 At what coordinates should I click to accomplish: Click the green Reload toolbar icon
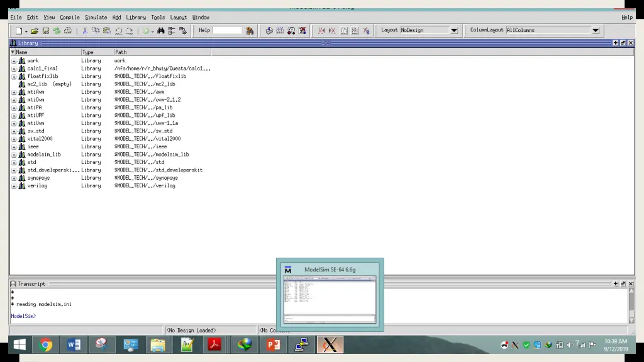(x=57, y=31)
